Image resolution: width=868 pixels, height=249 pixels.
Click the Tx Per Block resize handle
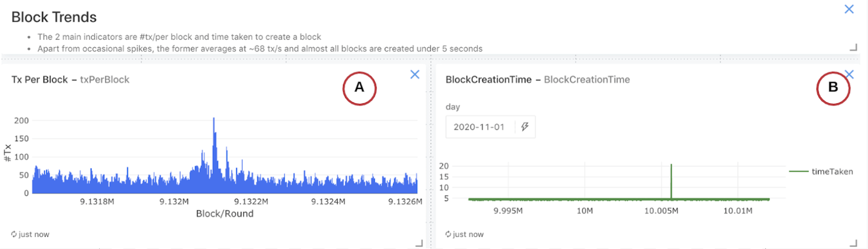point(419,243)
